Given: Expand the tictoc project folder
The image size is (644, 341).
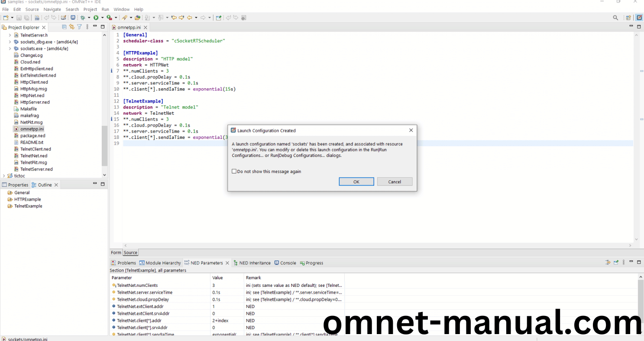Looking at the screenshot, I should pyautogui.click(x=4, y=176).
